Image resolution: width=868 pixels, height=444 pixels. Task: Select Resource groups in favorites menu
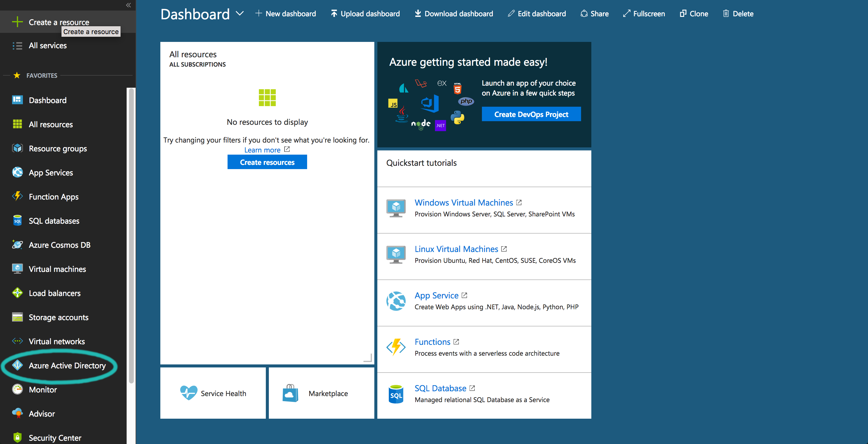click(x=58, y=149)
